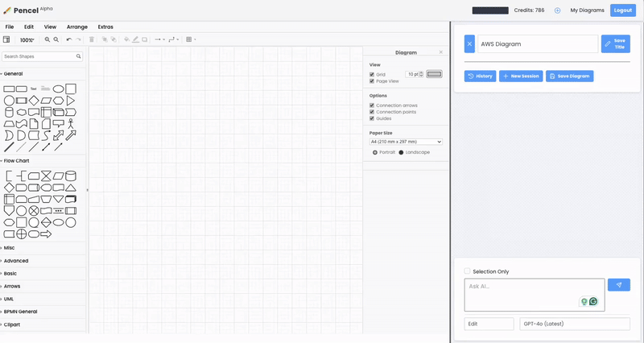
Task: Toggle the Connection points checkbox
Action: [x=372, y=112]
